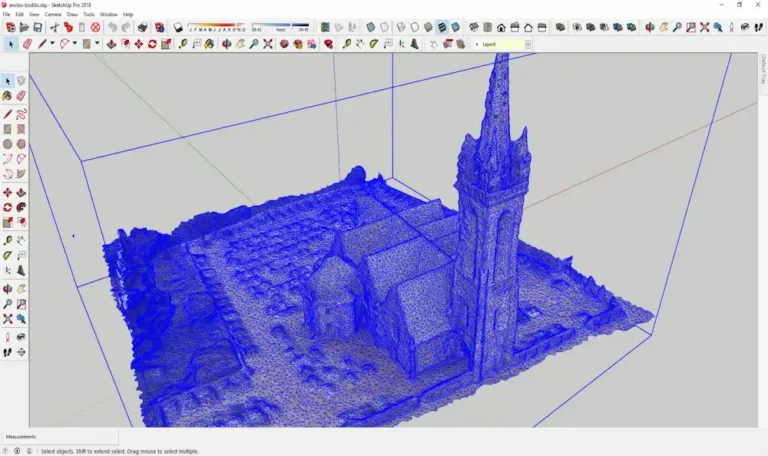Click the 3D Warehouse icon
The height and width of the screenshot is (456, 768).
point(284,44)
